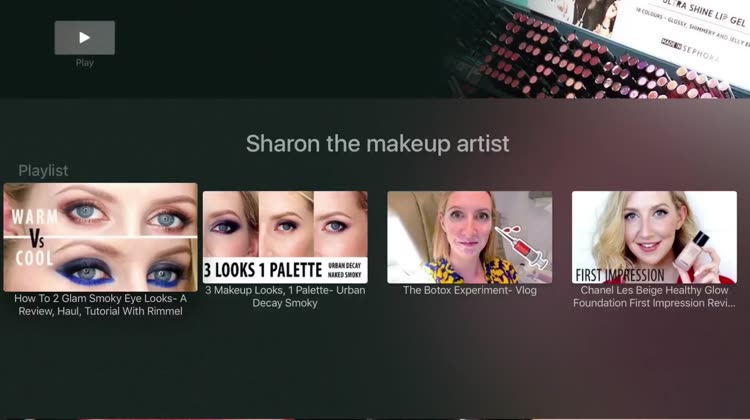Click the Play button icon
The width and height of the screenshot is (750, 420).
tap(85, 37)
